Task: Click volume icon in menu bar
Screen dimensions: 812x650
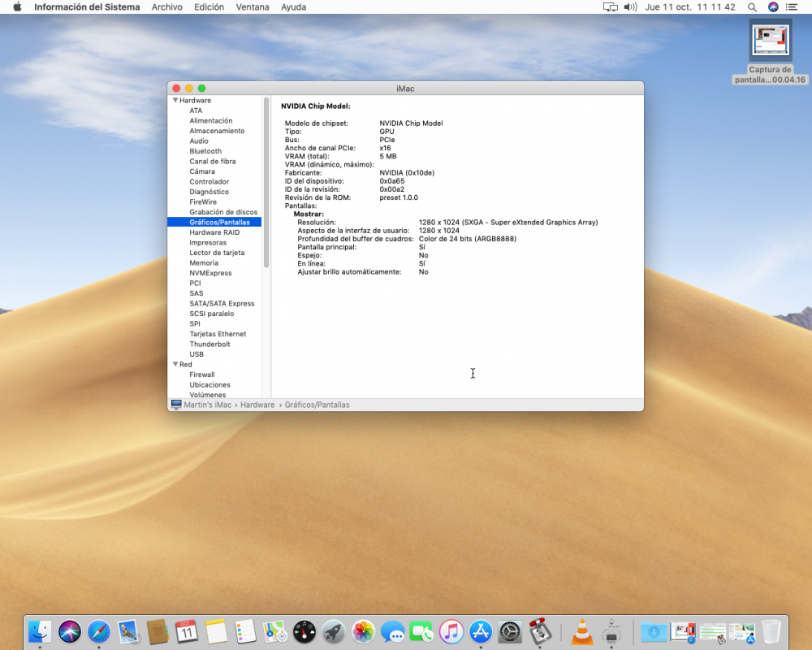Action: (630, 7)
